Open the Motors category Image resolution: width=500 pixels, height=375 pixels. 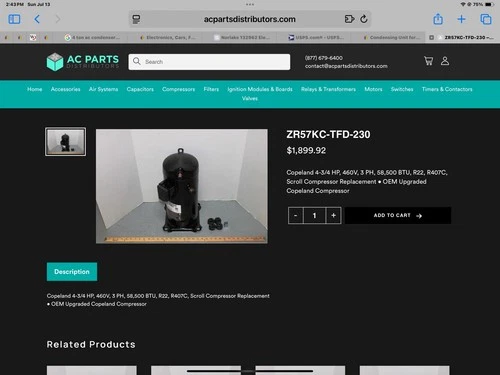(373, 89)
